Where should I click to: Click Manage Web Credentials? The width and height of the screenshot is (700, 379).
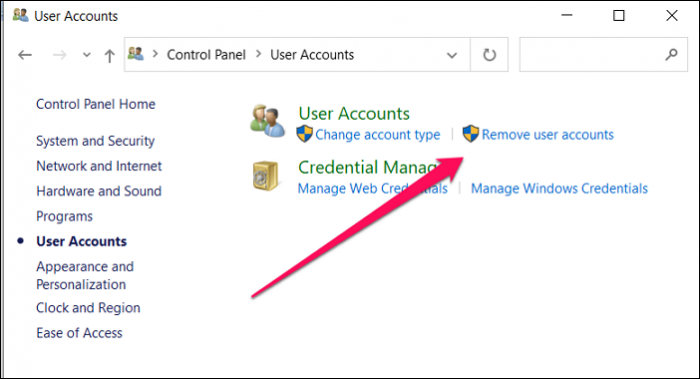373,188
